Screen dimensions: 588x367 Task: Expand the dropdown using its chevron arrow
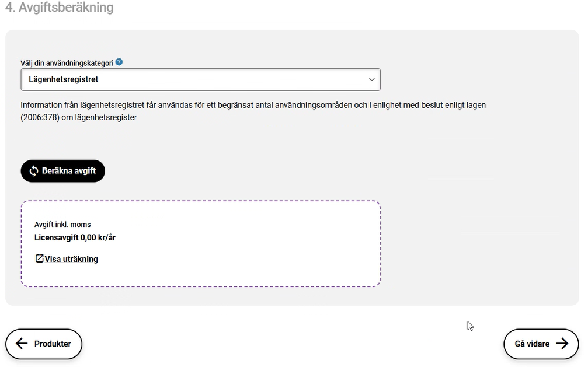pos(371,80)
